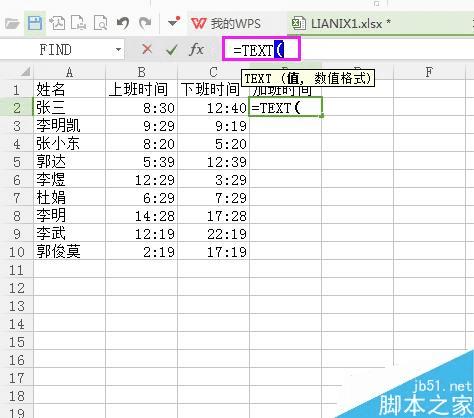Select row 2 header
This screenshot has width=474, height=418.
[x=17, y=107]
